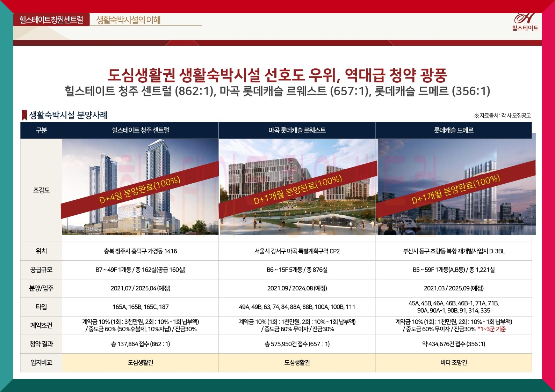
Task: Click the source note '※자료출처 : 각 사 모집공고'
Action: (503, 116)
